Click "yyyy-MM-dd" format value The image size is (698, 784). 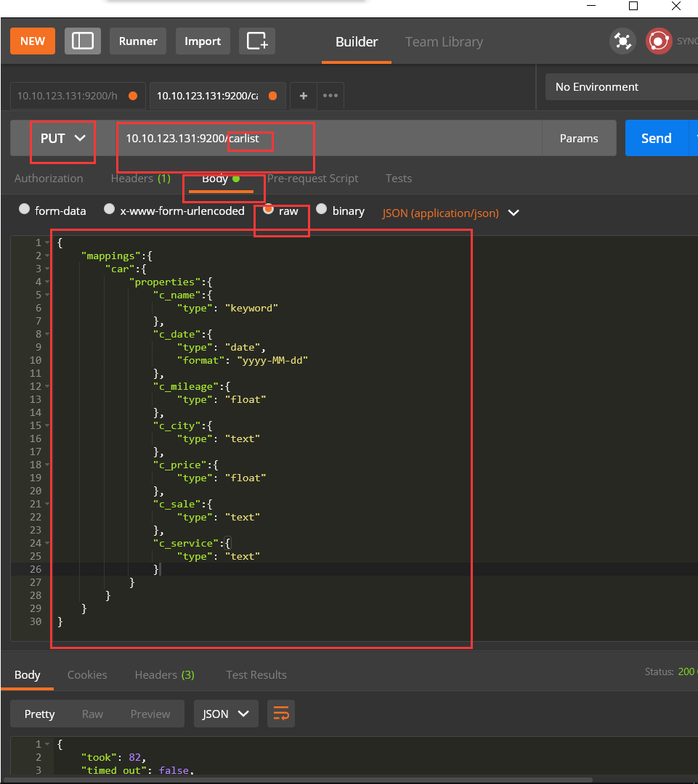coord(272,361)
